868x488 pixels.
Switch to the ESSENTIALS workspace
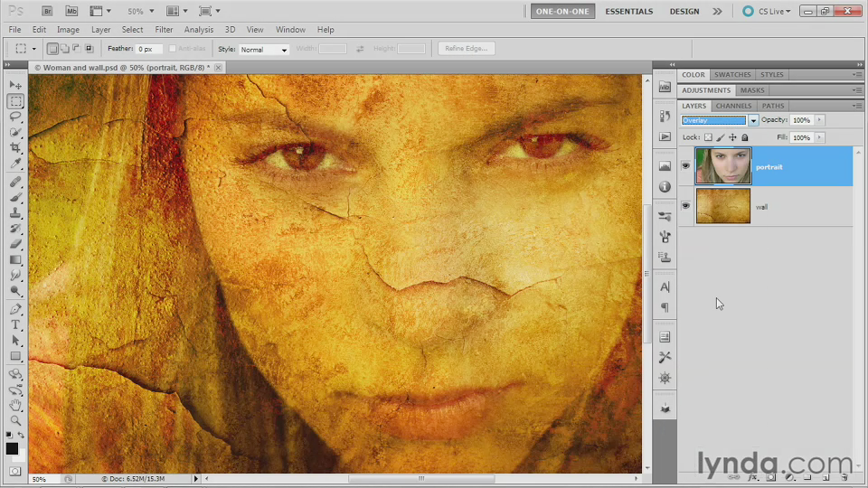pos(629,11)
